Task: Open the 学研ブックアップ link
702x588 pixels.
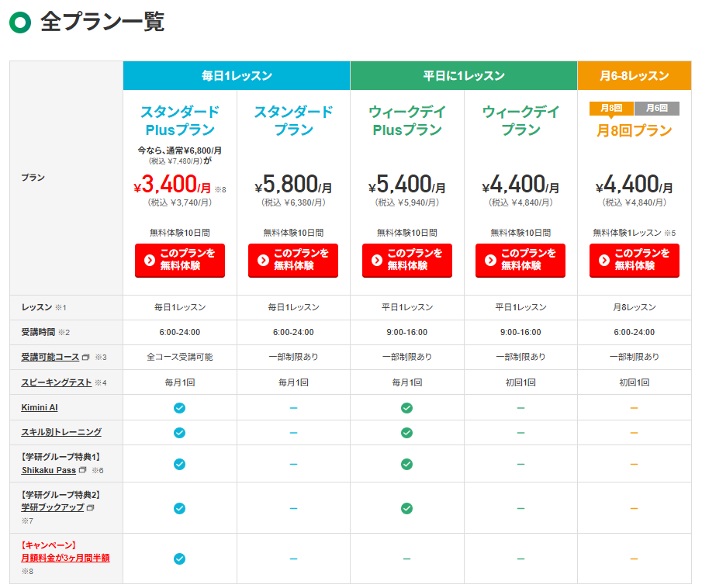Action: click(x=52, y=507)
